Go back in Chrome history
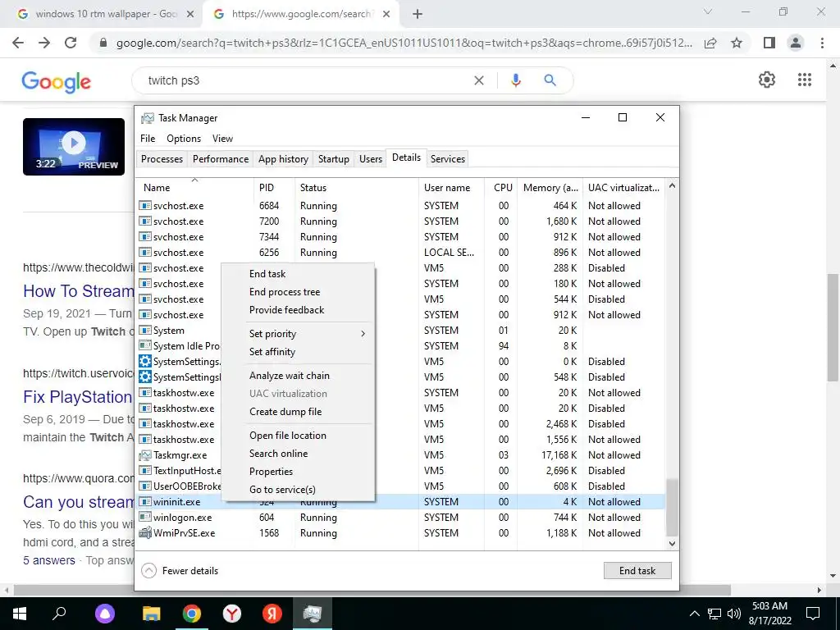Screen dimensions: 840x630 point(18,43)
